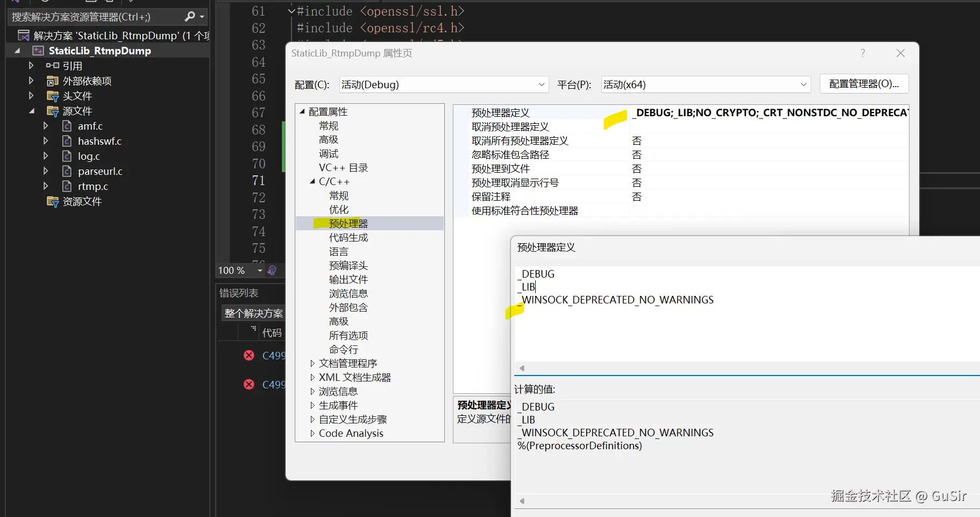980x517 pixels.
Task: Open the 配置 活动(Debug) dropdown
Action: click(x=444, y=84)
